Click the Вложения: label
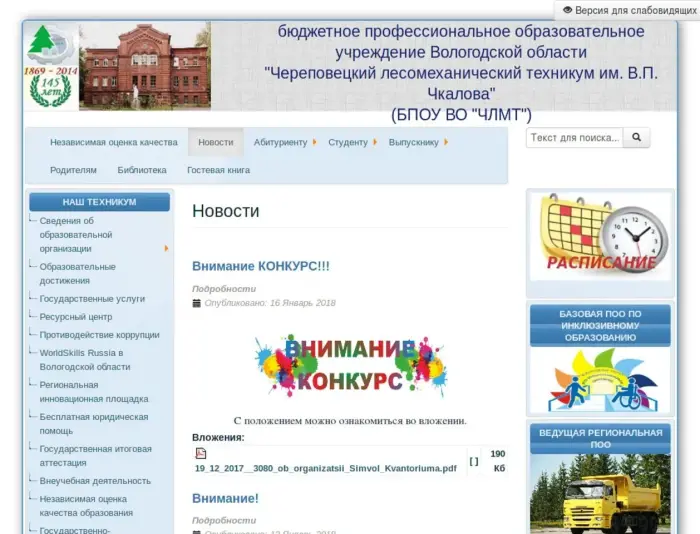The width and height of the screenshot is (700, 534). coord(218,438)
